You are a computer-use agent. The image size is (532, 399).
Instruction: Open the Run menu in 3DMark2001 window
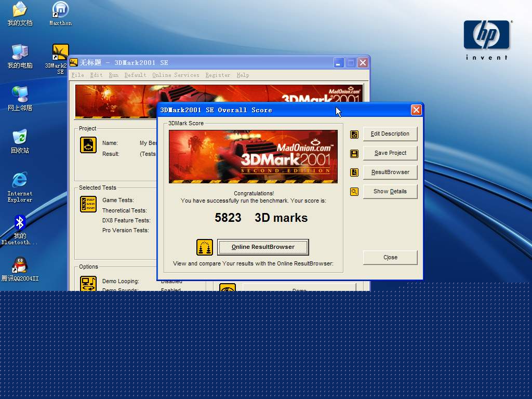pos(114,75)
